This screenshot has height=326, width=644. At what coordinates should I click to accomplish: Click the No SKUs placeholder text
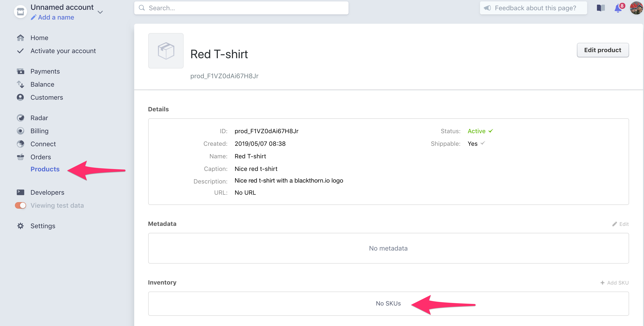[x=388, y=303]
